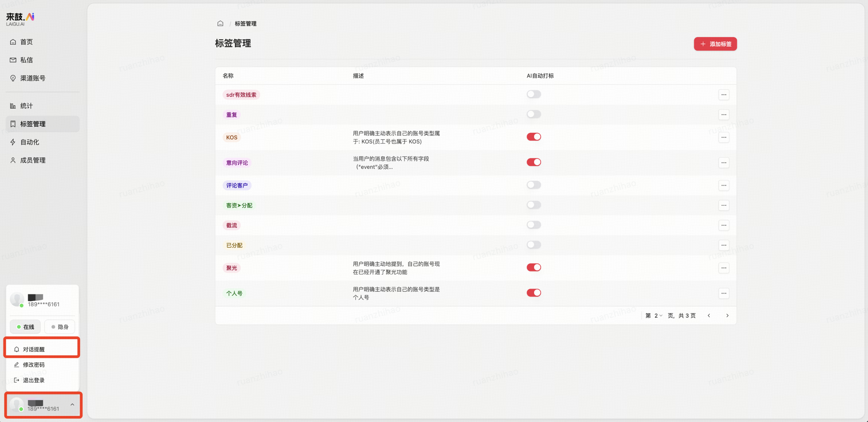
Task: Go to next page with right arrow
Action: click(x=727, y=315)
